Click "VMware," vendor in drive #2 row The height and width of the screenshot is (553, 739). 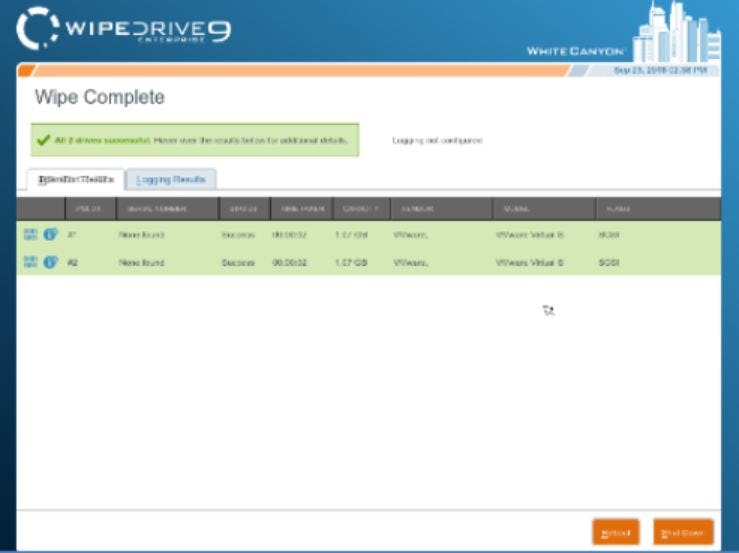411,263
